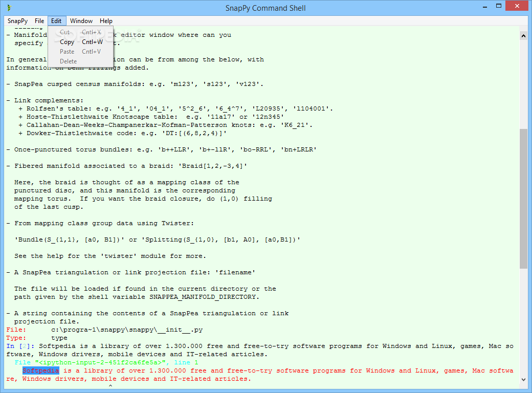Click the scrollbar down arrow
This screenshot has height=393, width=532.
(523, 380)
